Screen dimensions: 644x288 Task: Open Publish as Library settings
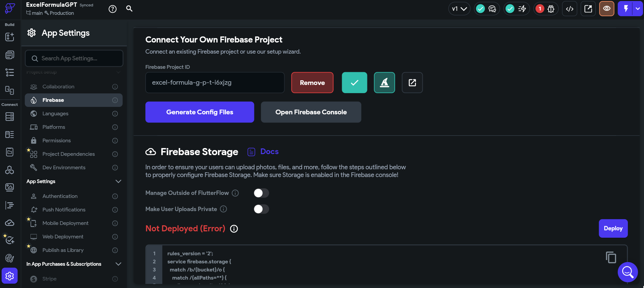[74, 250]
